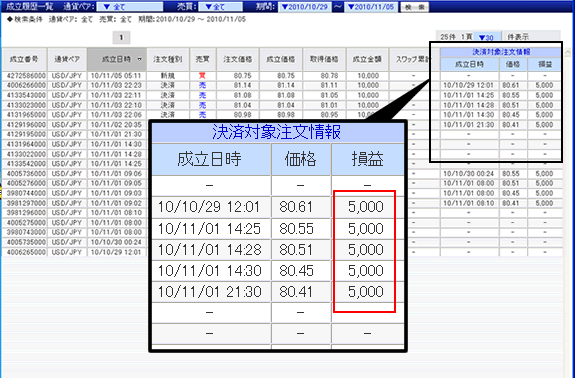Open the rows-per-page dropdown showing 30
575x378 pixels.
pyautogui.click(x=487, y=37)
